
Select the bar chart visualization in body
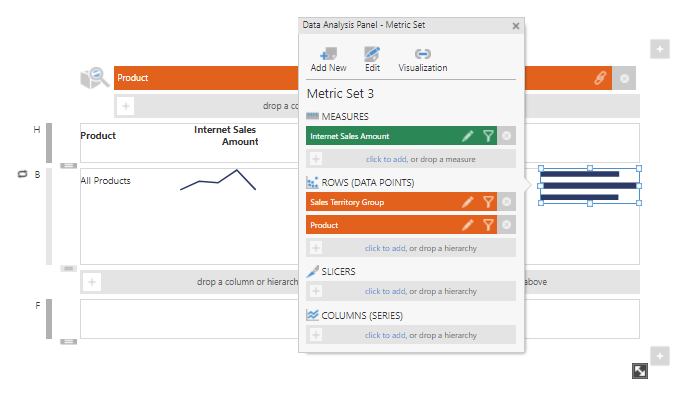coord(590,186)
